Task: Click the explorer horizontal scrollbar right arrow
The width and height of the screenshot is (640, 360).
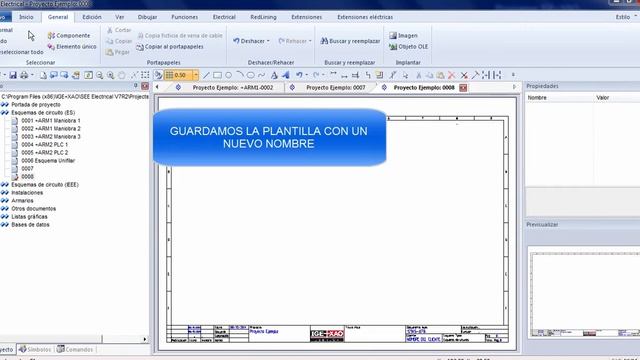Action: 144,339
